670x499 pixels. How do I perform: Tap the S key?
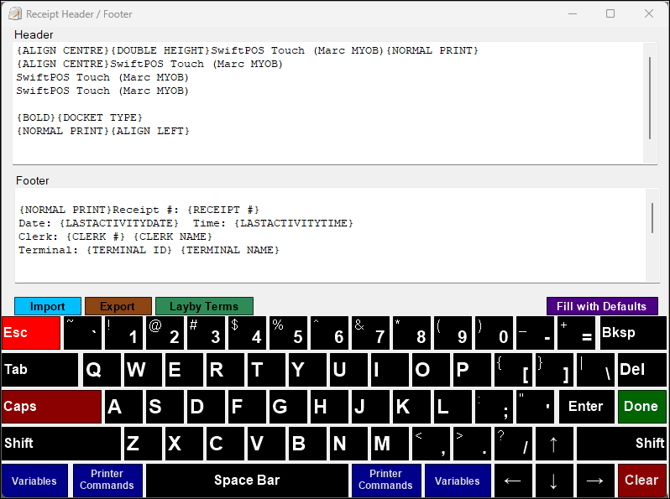(x=165, y=406)
